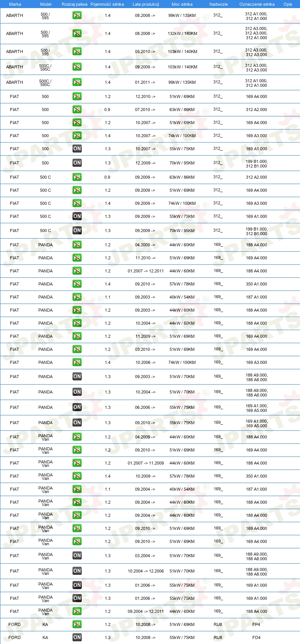Viewport: 300px width, 644px height.
Task: Select the 12.2010 -> production date cell
Action: tap(145, 96)
